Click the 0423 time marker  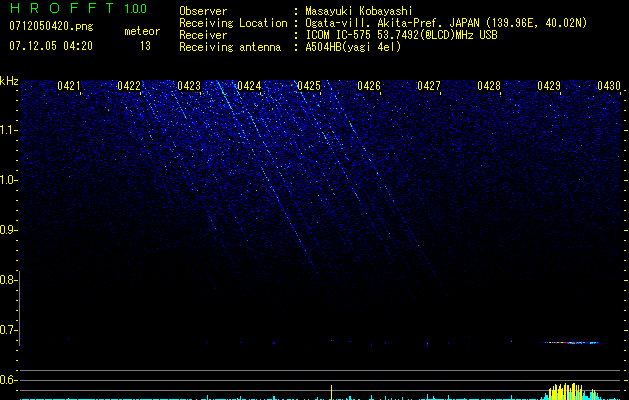click(x=189, y=86)
